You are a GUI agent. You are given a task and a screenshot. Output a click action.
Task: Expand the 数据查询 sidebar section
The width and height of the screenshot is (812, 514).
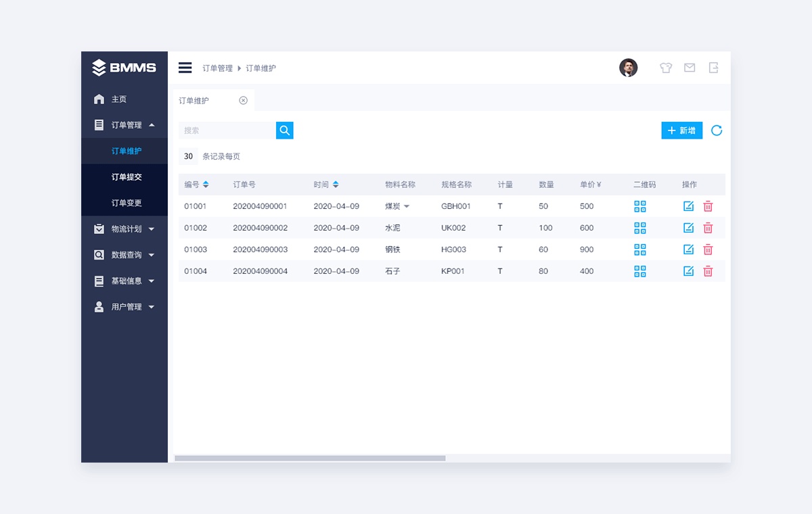125,255
